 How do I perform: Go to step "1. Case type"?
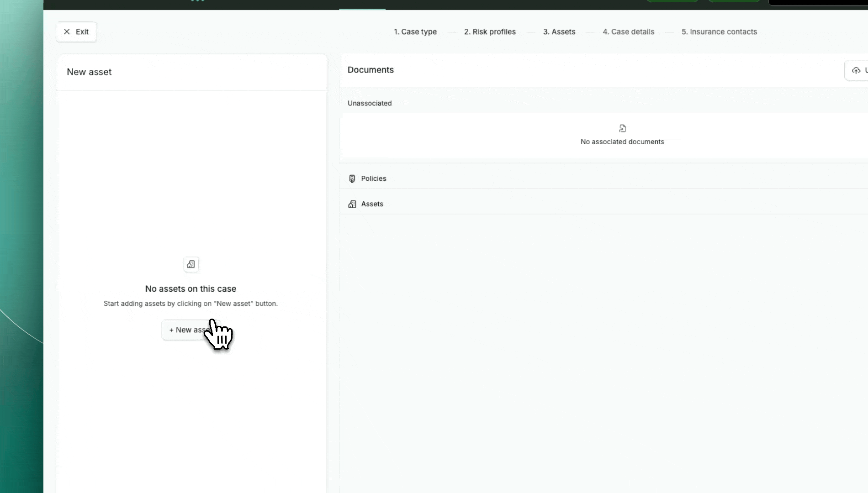(x=415, y=31)
